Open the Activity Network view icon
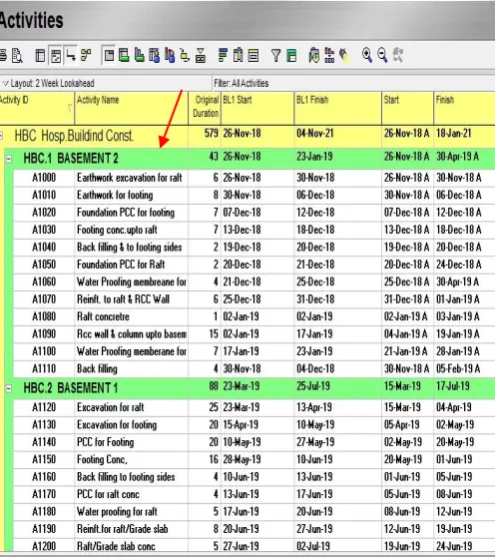The width and height of the screenshot is (495, 557). pyautogui.click(x=86, y=55)
